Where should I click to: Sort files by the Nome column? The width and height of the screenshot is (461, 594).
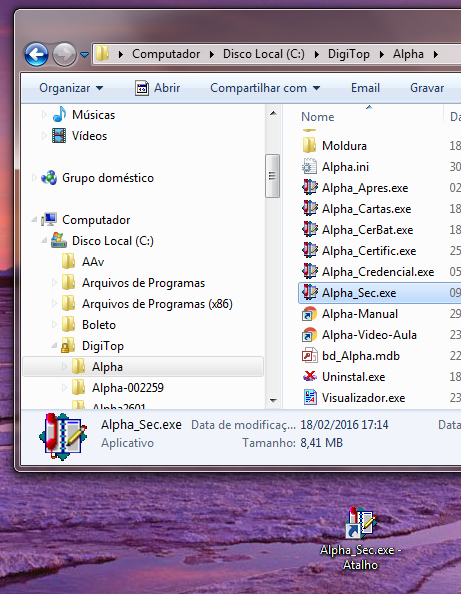click(317, 117)
